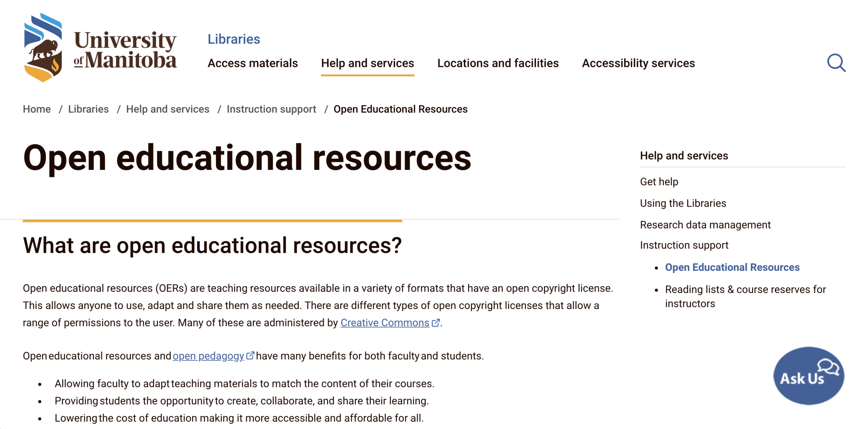Follow the Creative Commons link
The image size is (868, 429).
coord(384,323)
